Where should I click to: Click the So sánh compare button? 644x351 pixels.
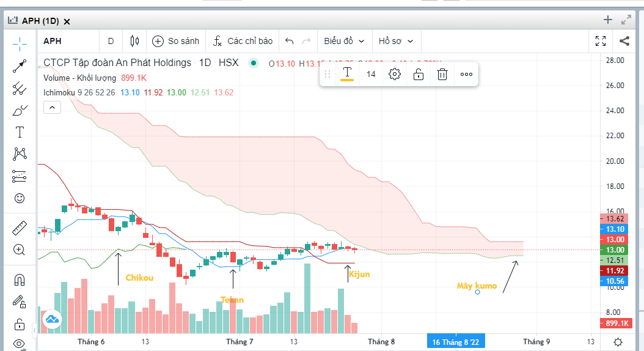[176, 41]
